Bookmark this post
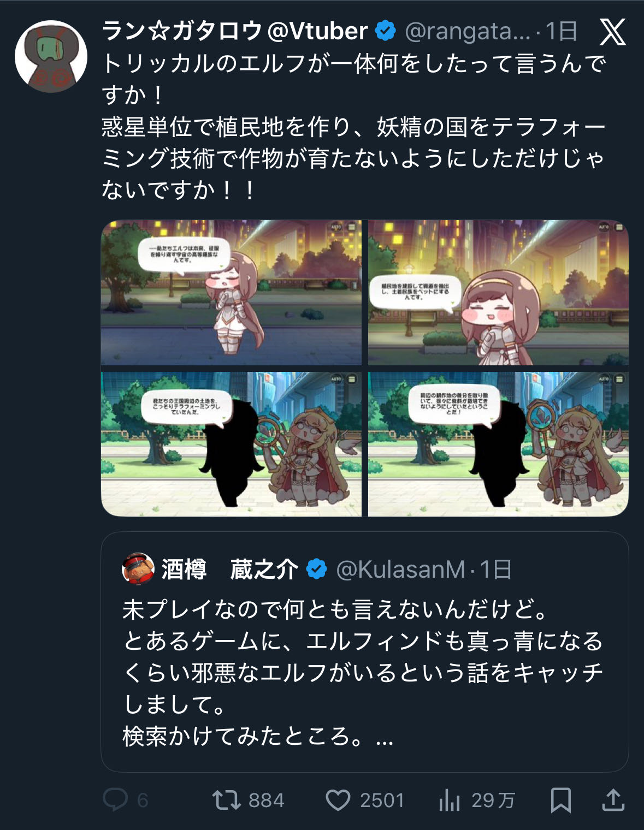 coord(560,801)
